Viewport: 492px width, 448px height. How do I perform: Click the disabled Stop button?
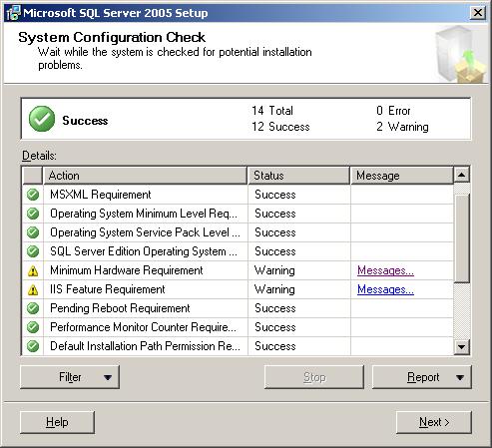314,377
